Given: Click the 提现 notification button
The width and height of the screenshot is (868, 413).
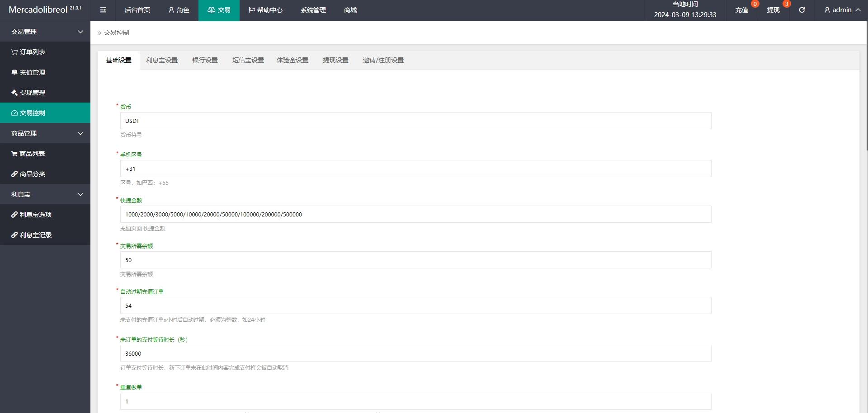Looking at the screenshot, I should click(x=774, y=10).
